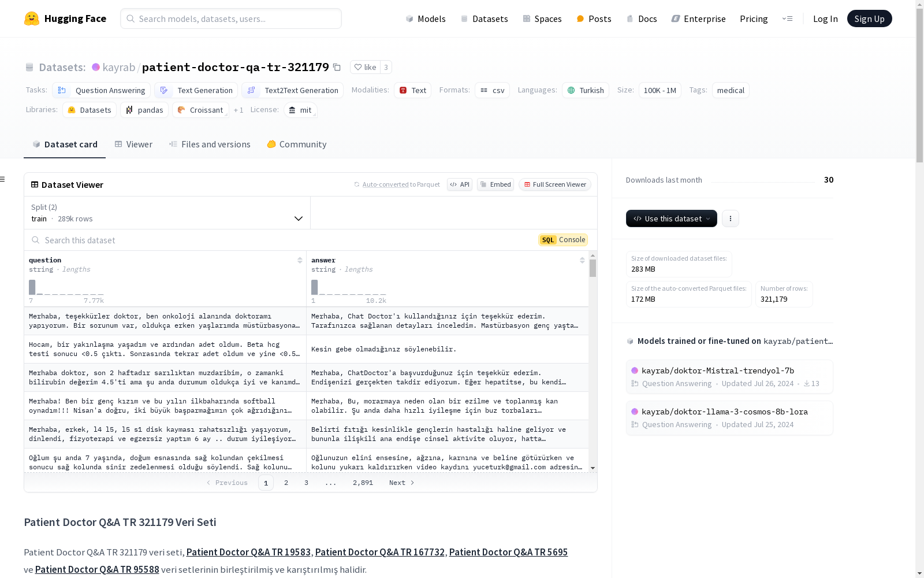Click the Sign Up button
The width and height of the screenshot is (924, 578).
(869, 18)
